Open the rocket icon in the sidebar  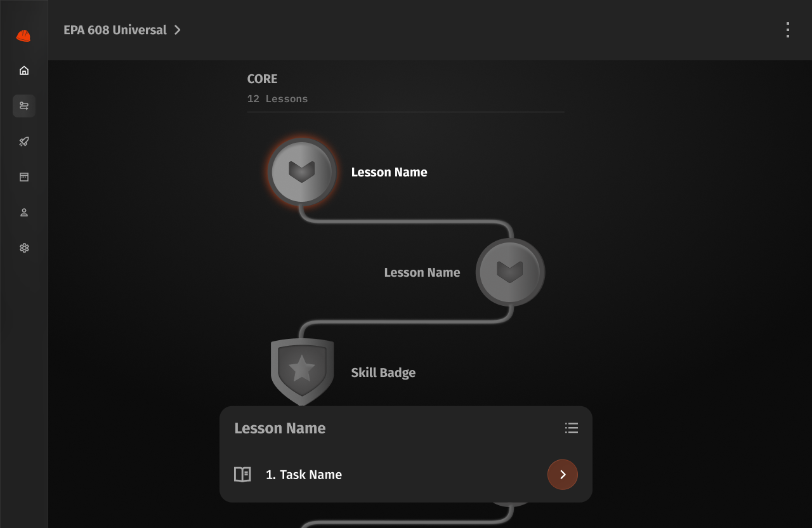pos(24,142)
